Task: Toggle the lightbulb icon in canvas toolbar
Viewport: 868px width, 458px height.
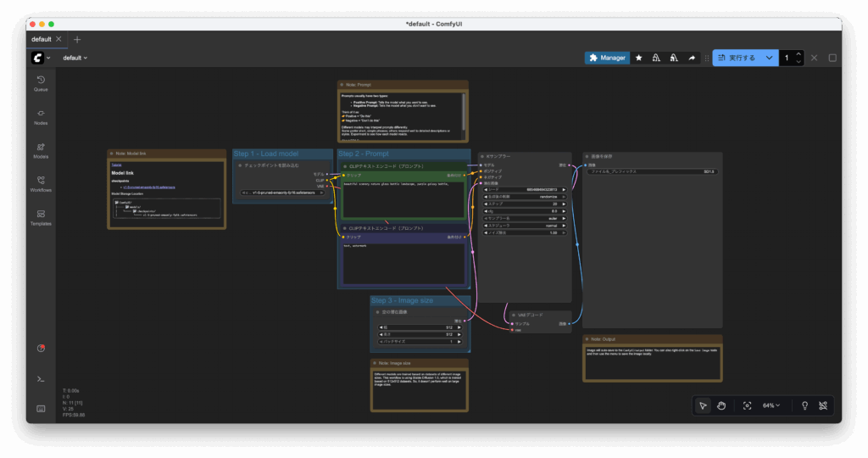Action: click(804, 406)
